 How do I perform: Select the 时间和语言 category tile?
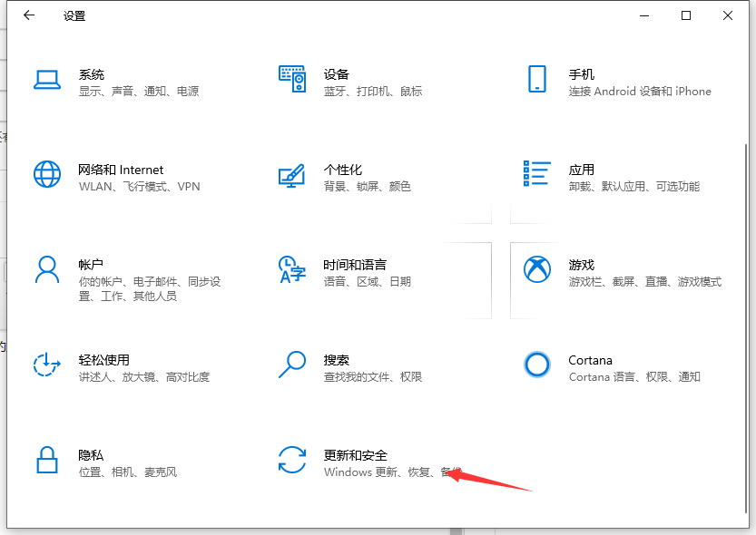point(363,271)
